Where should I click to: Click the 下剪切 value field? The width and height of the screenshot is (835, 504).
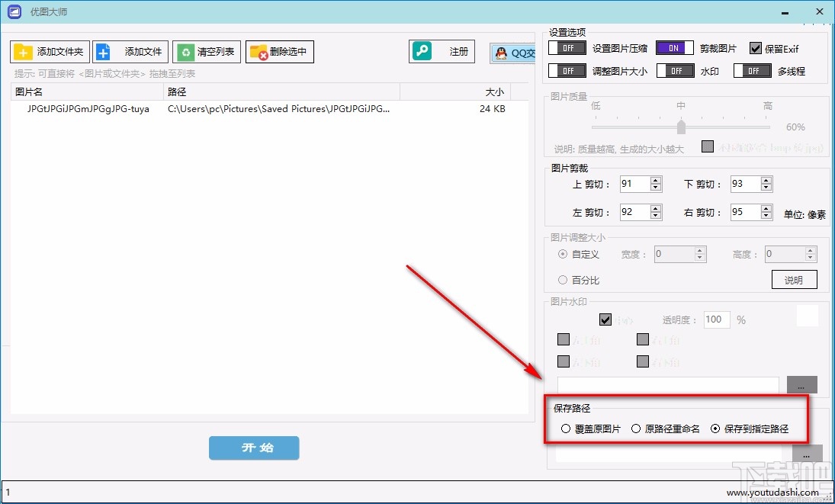tap(746, 185)
